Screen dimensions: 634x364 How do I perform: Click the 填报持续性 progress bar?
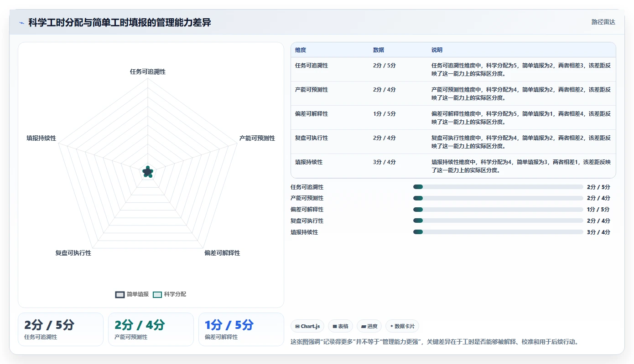pos(498,232)
